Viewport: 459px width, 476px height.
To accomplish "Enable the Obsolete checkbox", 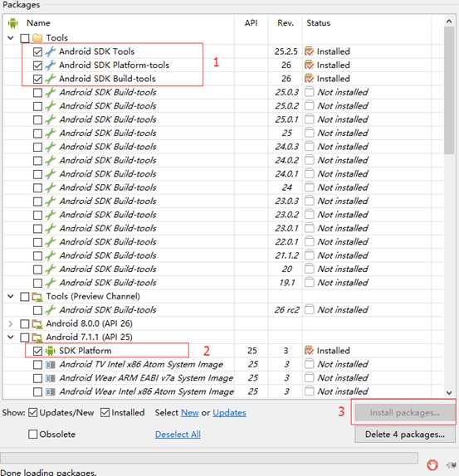I will [x=33, y=434].
